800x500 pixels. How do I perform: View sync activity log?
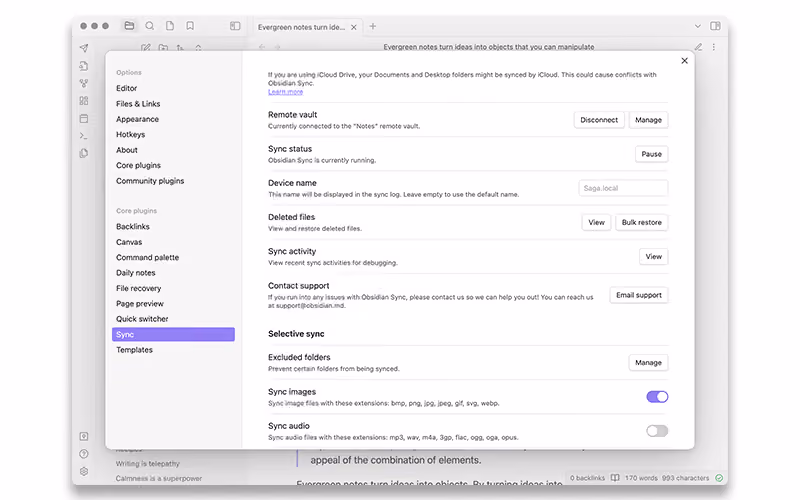654,257
